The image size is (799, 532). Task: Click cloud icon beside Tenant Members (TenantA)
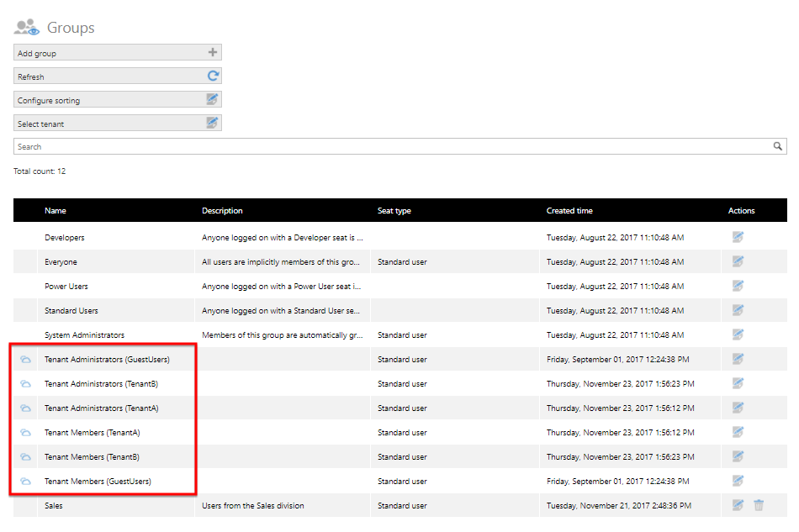[25, 433]
